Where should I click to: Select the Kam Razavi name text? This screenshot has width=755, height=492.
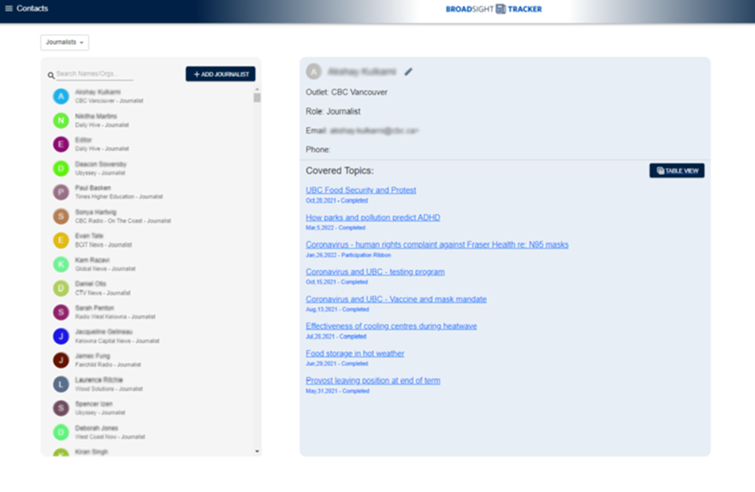(x=92, y=260)
